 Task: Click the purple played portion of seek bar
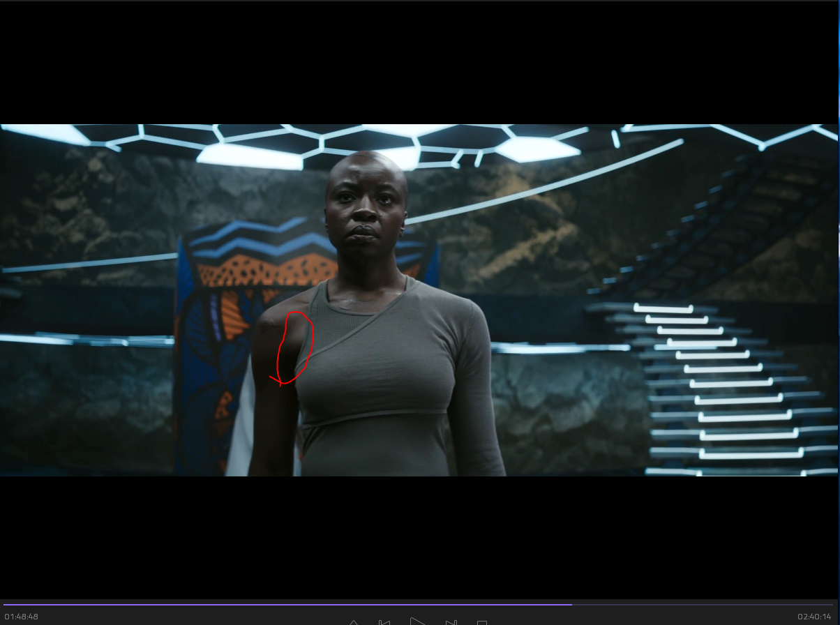279,604
